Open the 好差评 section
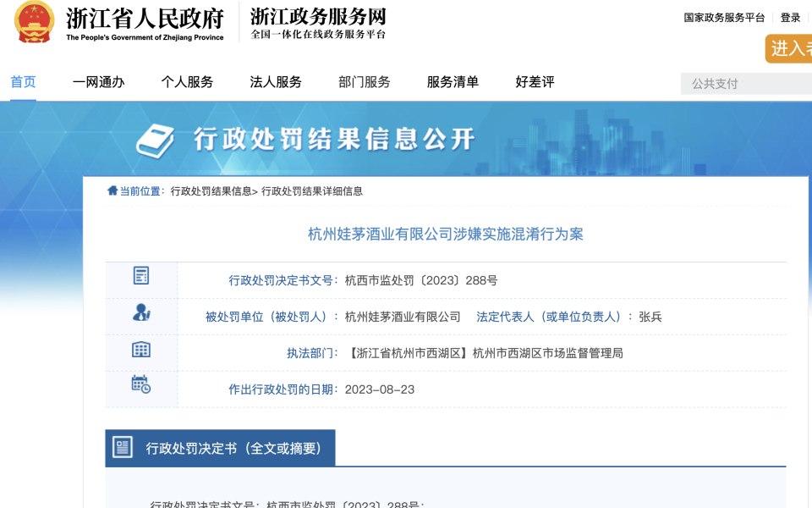This screenshot has width=812, height=508. coord(532,82)
